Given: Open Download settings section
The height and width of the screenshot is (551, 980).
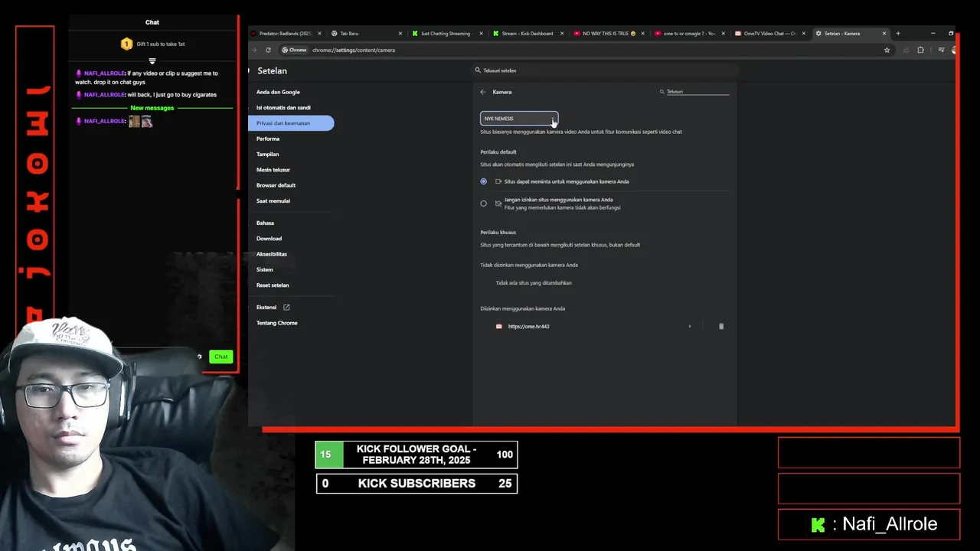Looking at the screenshot, I should point(269,239).
